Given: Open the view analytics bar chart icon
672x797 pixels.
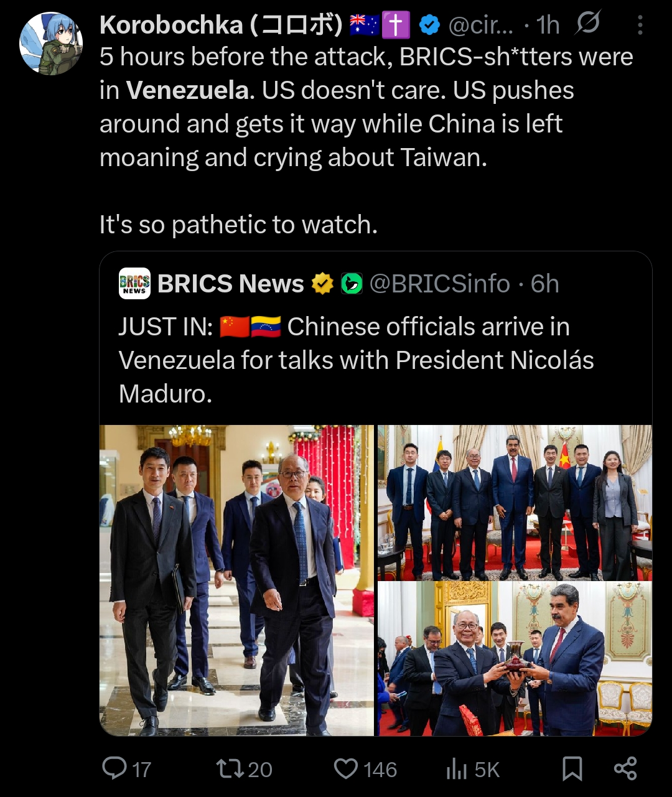Looking at the screenshot, I should click(x=456, y=770).
